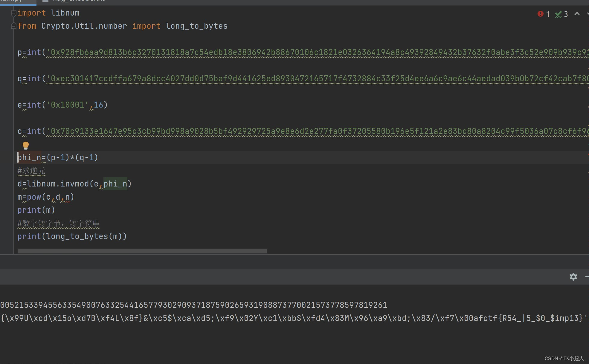Click the c=int( hex assignment line

tap(303, 131)
